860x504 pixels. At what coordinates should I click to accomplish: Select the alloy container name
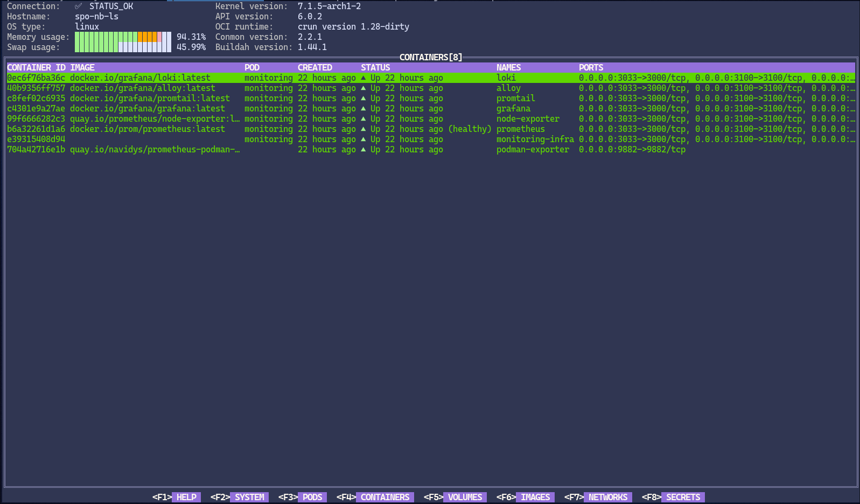click(x=508, y=88)
